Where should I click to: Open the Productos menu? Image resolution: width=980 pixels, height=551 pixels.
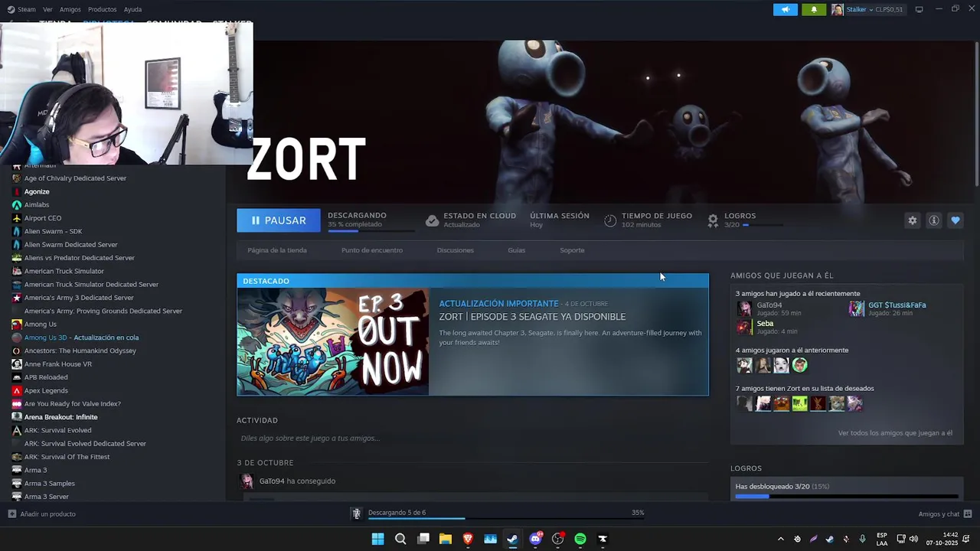pyautogui.click(x=102, y=9)
